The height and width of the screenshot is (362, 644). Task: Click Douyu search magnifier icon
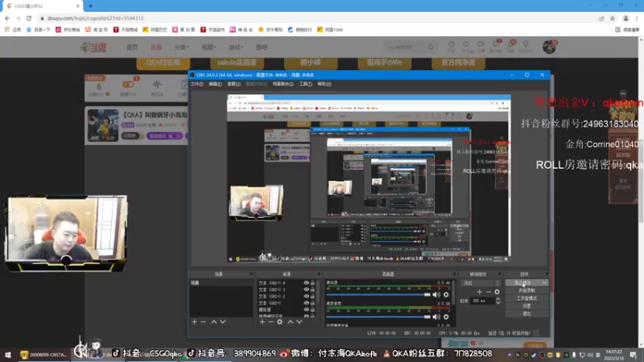(431, 47)
